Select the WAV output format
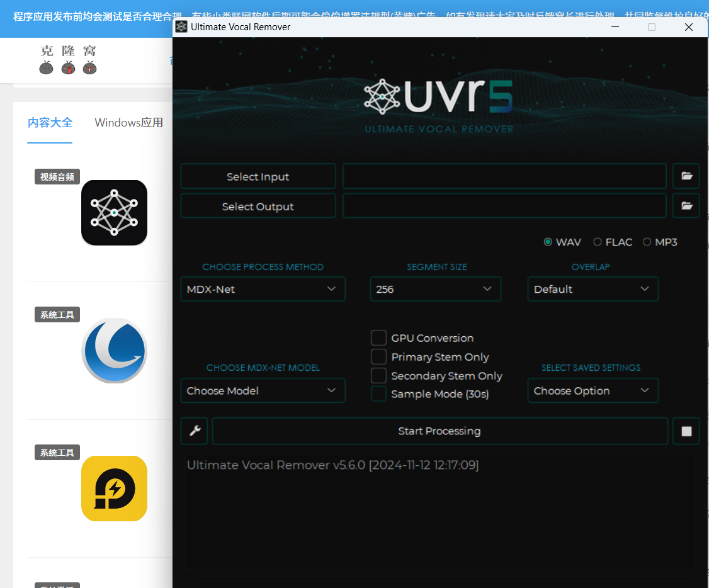This screenshot has height=588, width=709. click(562, 242)
